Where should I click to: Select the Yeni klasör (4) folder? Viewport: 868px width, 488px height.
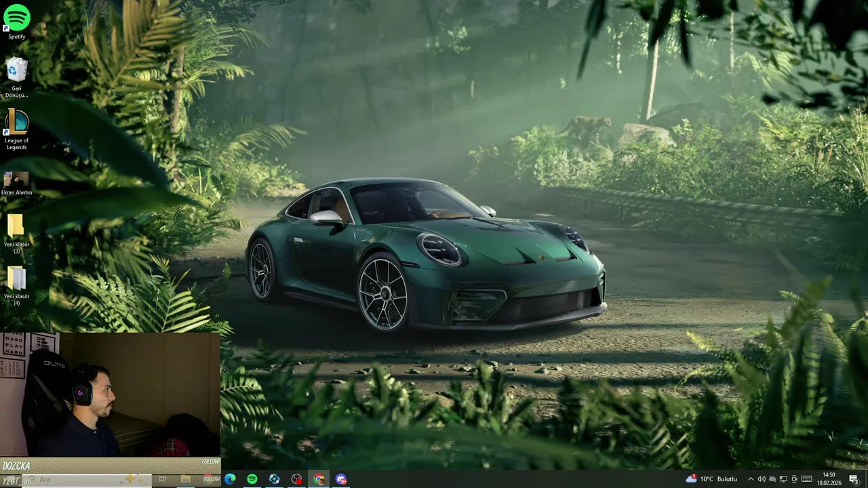16,285
